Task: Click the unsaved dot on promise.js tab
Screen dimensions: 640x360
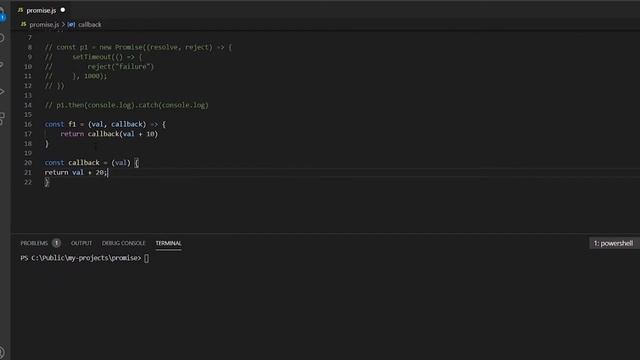Action: click(x=62, y=10)
